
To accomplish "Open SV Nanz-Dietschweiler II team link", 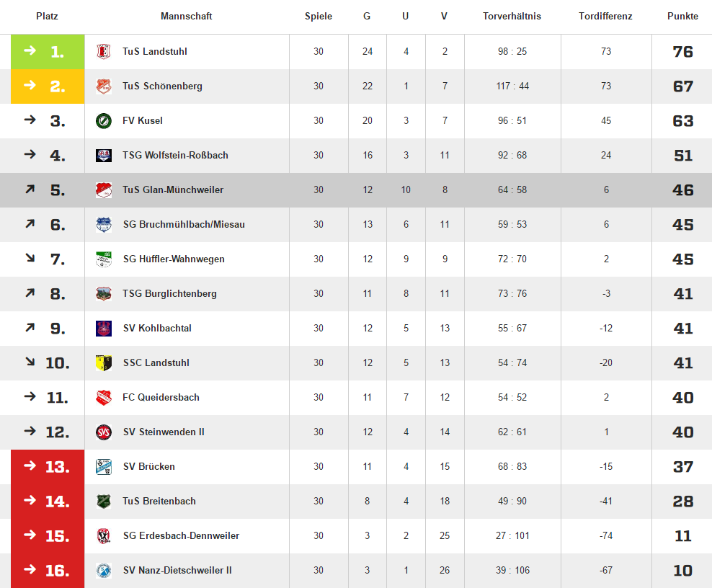I will 177,570.
